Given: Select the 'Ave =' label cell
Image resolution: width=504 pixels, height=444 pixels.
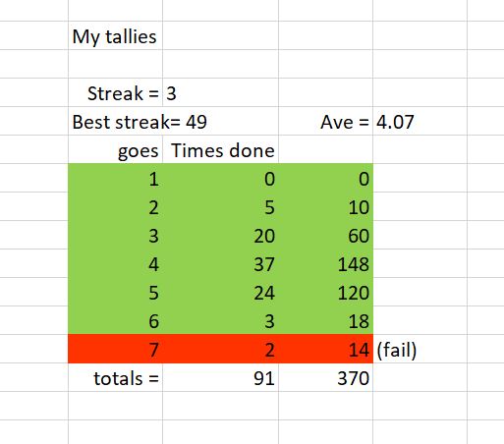Looking at the screenshot, I should pos(325,121).
